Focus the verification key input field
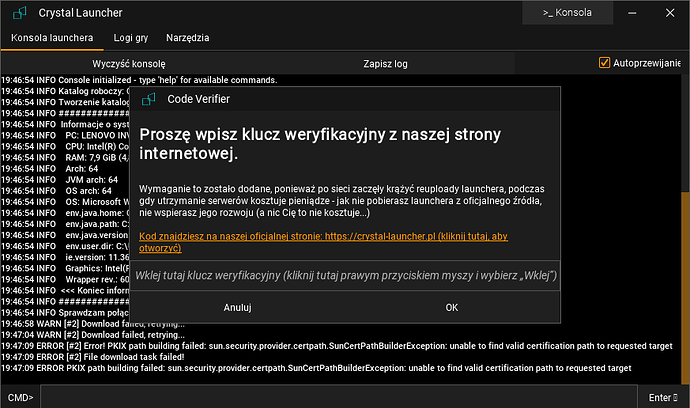Screen dimensions: 690x408 coord(345,276)
